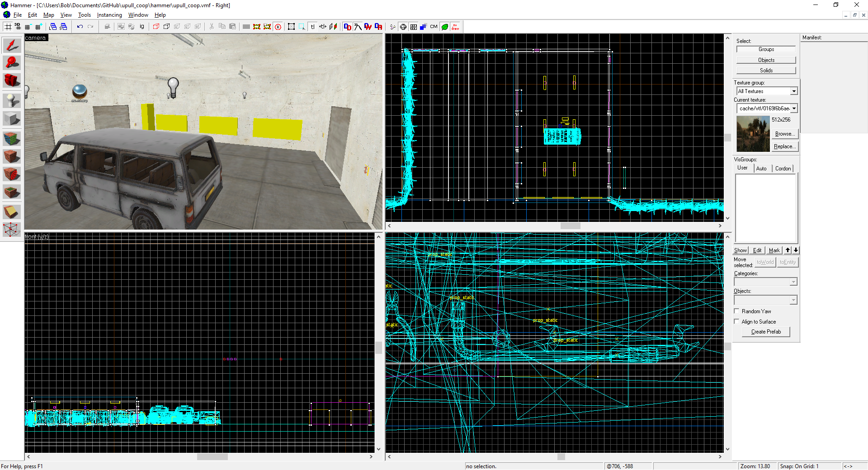Click Hide Unselected Objects icon

pyautogui.click(x=166, y=27)
